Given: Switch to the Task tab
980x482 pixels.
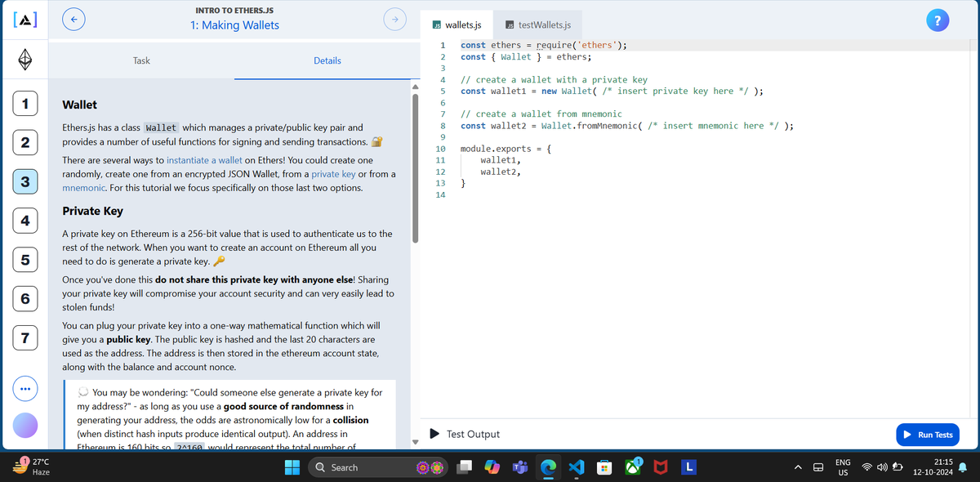Looking at the screenshot, I should (x=141, y=60).
